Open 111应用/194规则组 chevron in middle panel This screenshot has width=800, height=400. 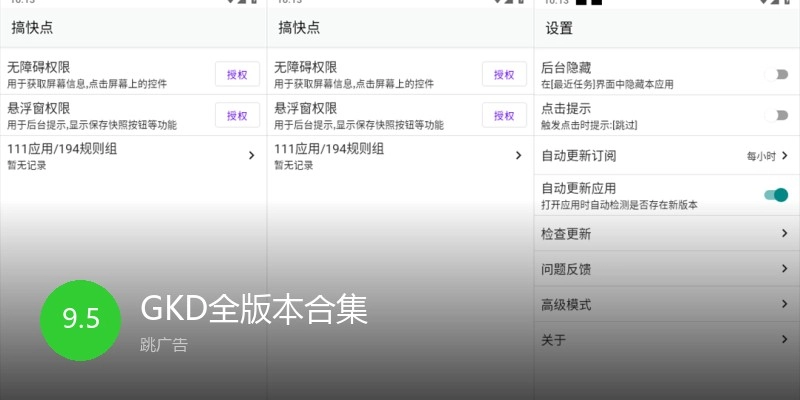518,155
